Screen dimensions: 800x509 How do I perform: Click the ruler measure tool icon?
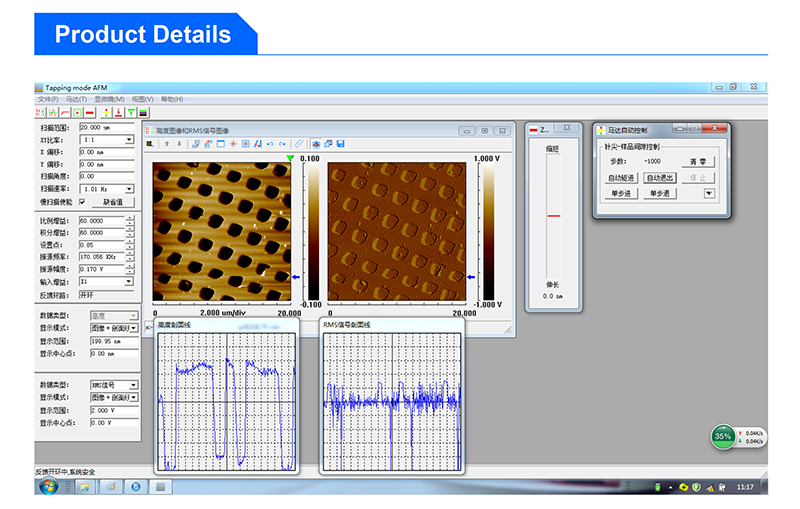pyautogui.click(x=299, y=144)
